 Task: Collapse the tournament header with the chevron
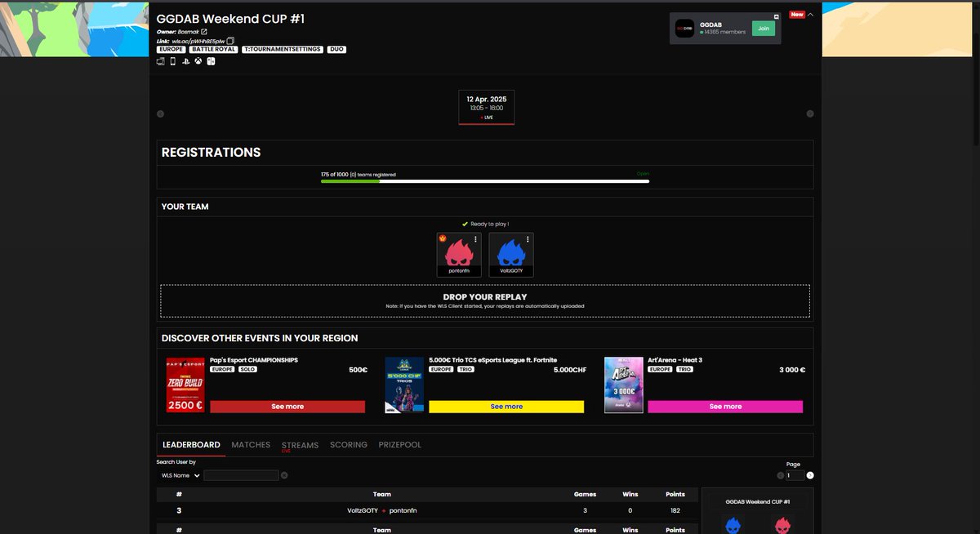pyautogui.click(x=810, y=15)
